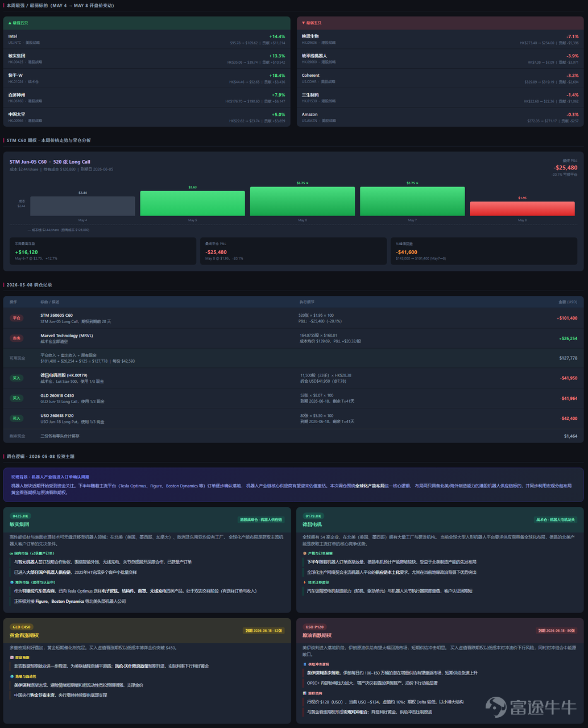Click the +$16,120 peak unrealized gain card

tap(103, 251)
